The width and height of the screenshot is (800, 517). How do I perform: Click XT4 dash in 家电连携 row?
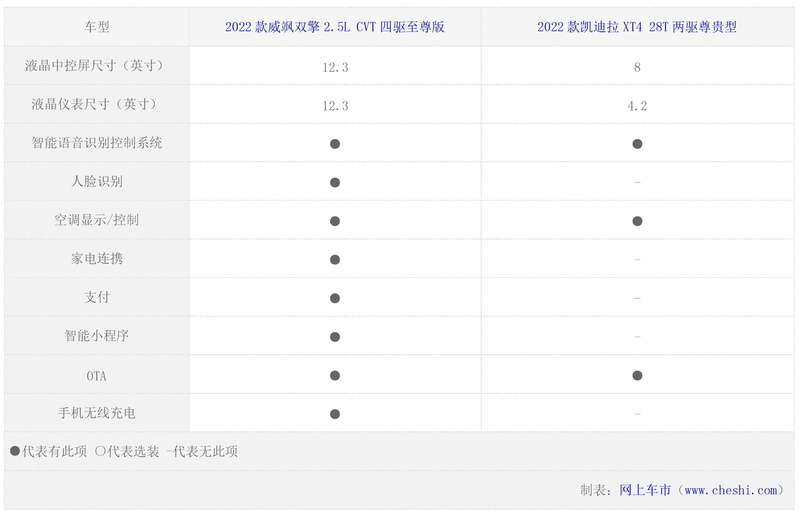click(x=637, y=259)
